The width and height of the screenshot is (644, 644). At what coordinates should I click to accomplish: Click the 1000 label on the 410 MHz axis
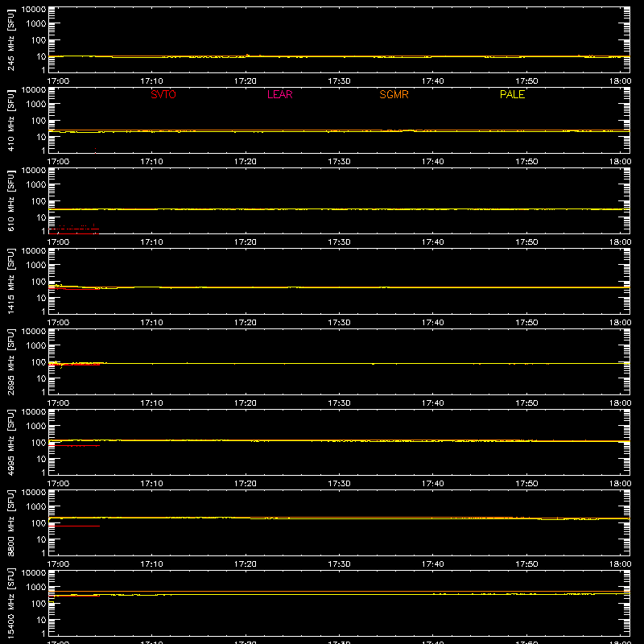coord(36,105)
